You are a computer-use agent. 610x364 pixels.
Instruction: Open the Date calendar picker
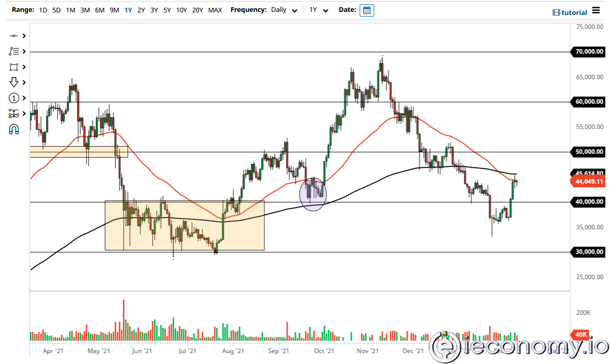[x=366, y=10]
